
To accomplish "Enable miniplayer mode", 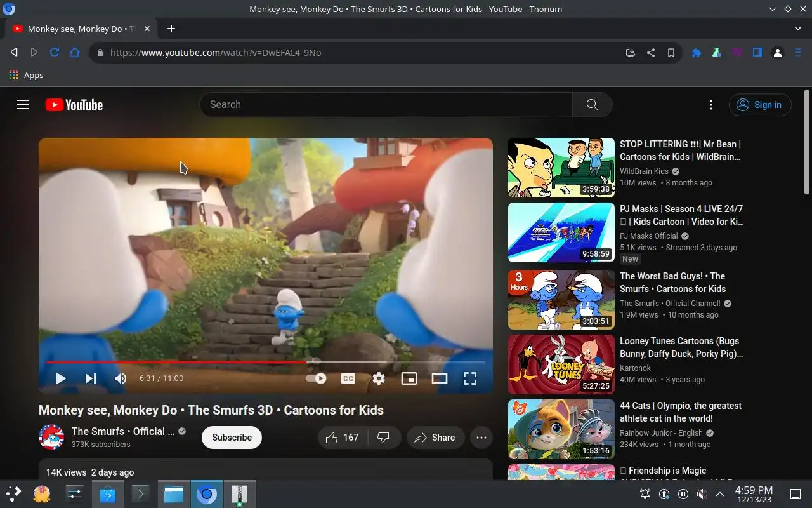I will click(409, 378).
